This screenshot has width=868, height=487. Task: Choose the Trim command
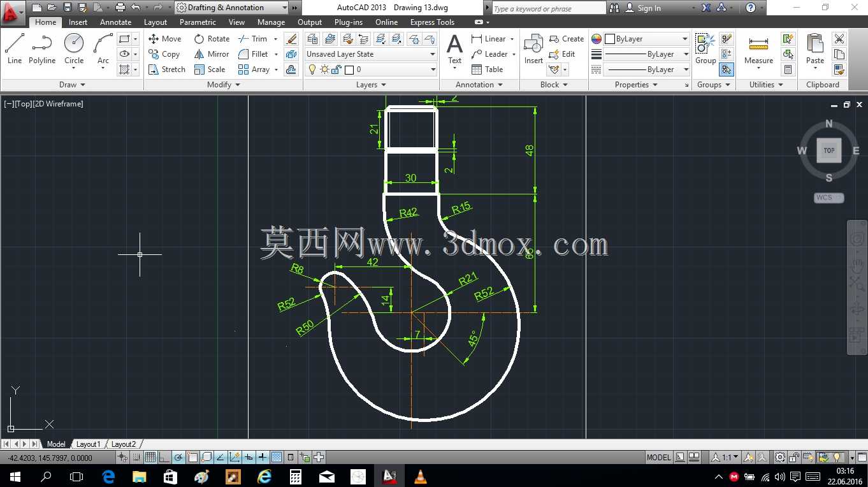pos(253,39)
